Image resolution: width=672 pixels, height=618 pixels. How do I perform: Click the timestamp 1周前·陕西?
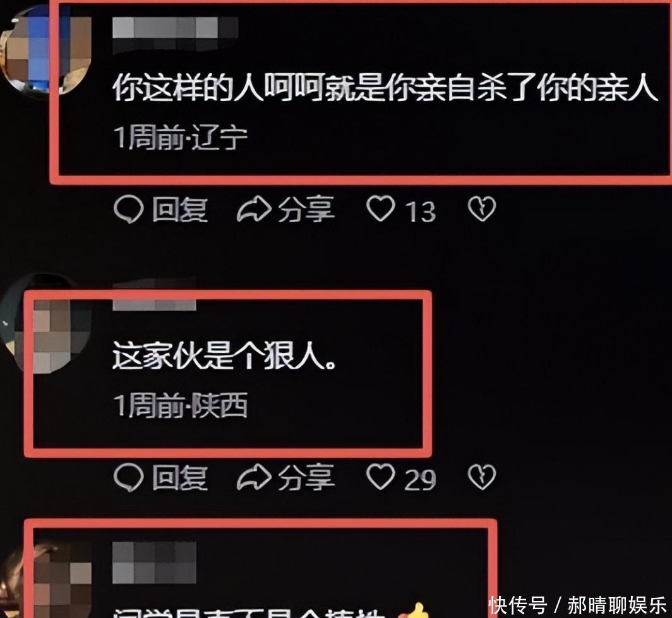coord(181,405)
